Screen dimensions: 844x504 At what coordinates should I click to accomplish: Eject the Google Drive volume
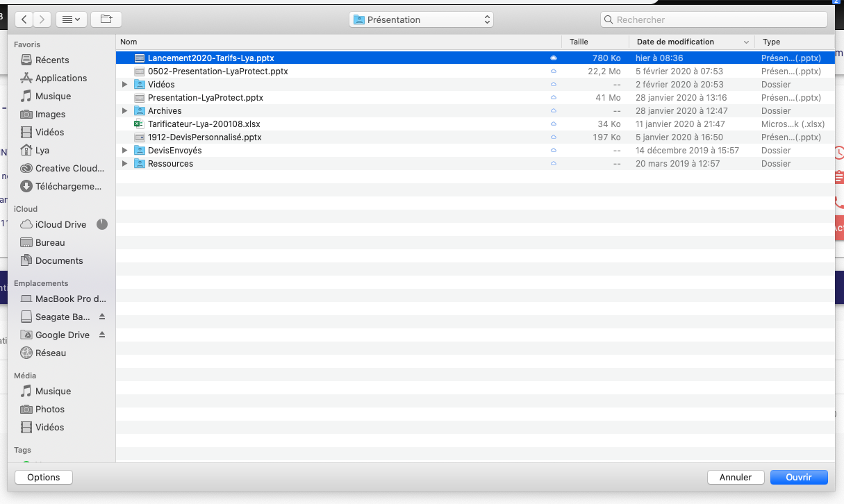[x=102, y=335]
